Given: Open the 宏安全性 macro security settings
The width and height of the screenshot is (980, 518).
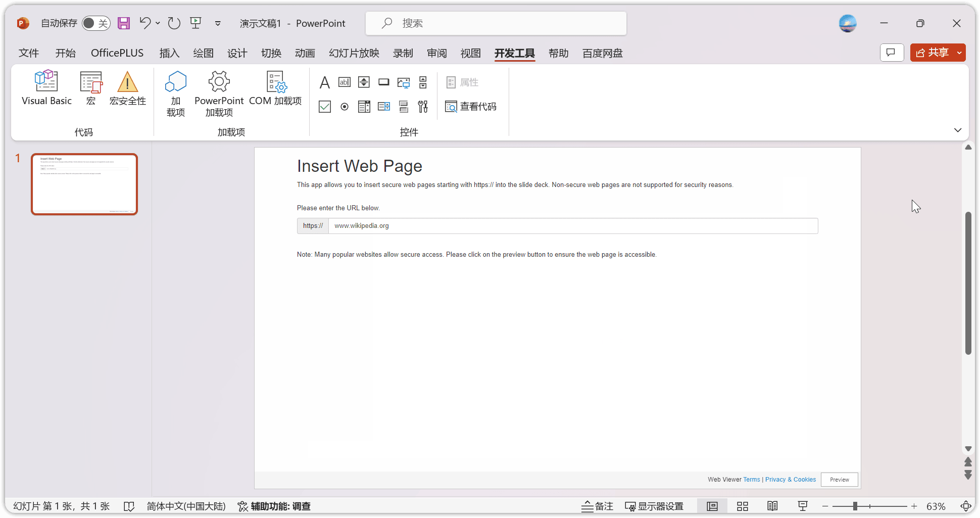Looking at the screenshot, I should (x=127, y=88).
